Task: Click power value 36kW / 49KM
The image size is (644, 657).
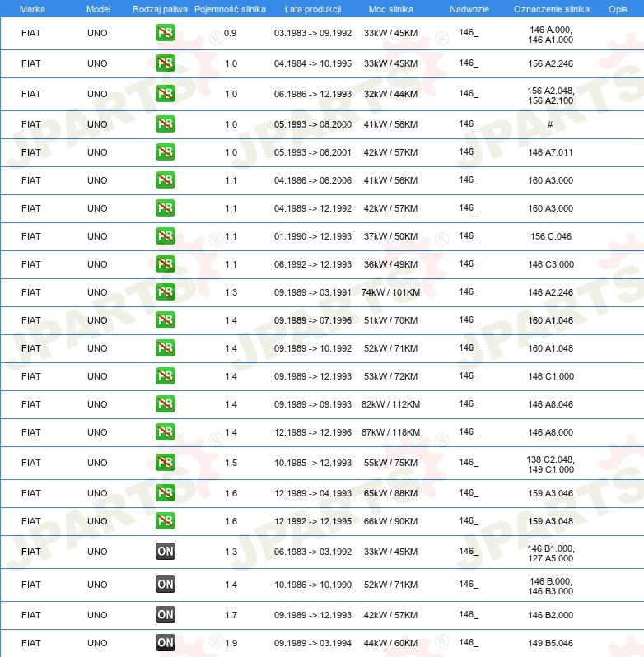Action: pos(390,264)
